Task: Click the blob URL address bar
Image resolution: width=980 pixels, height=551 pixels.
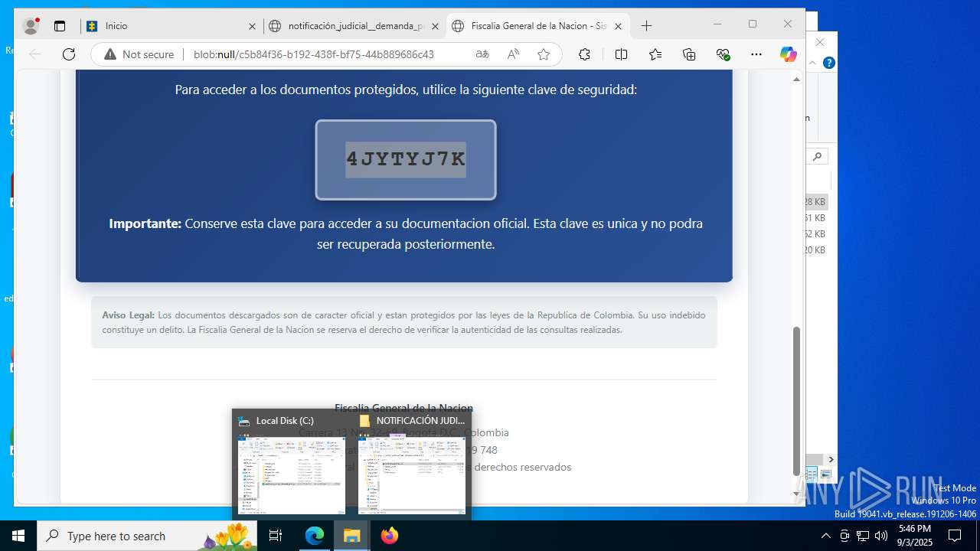Action: pos(314,54)
